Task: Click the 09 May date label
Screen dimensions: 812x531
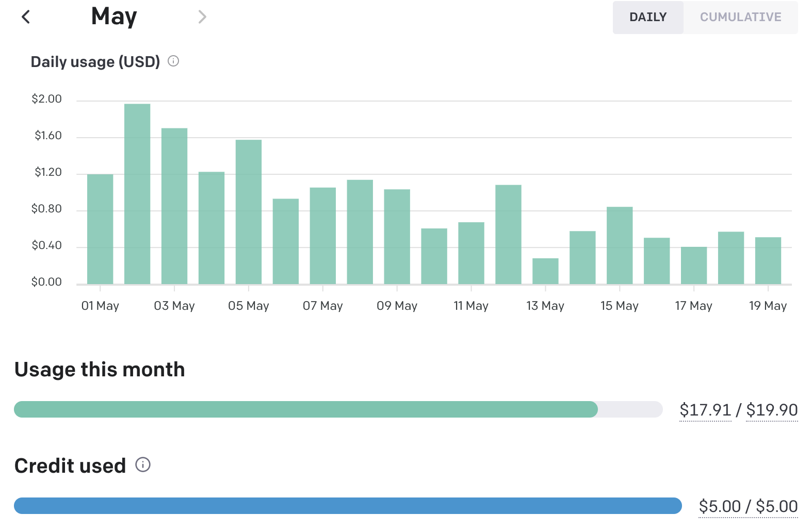Action: [x=397, y=306]
